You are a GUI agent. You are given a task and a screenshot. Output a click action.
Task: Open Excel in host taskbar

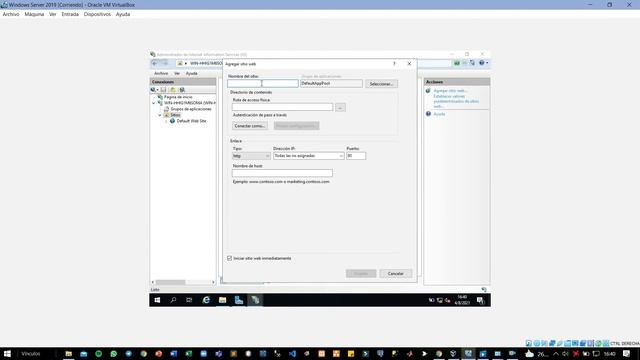click(189, 354)
